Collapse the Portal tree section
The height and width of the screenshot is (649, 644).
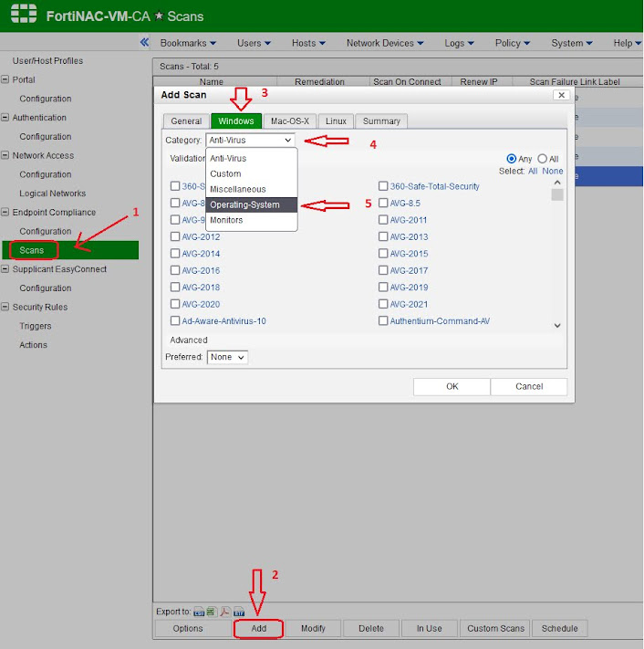click(5, 79)
